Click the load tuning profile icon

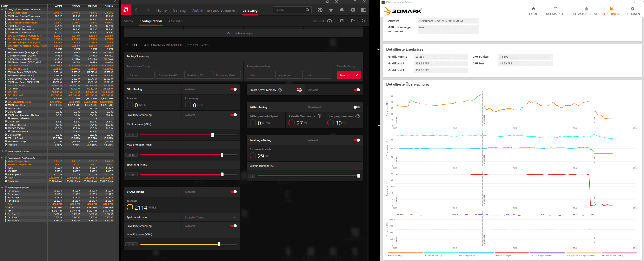pyautogui.click(x=342, y=21)
